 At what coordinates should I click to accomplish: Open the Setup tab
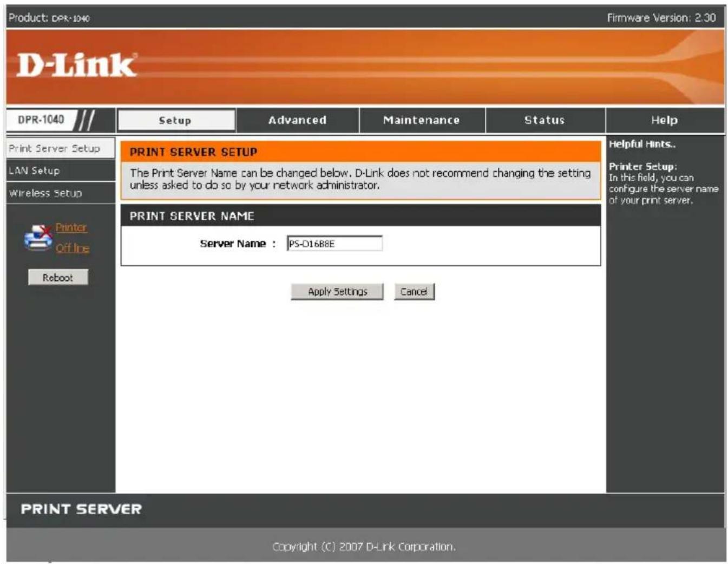(176, 120)
